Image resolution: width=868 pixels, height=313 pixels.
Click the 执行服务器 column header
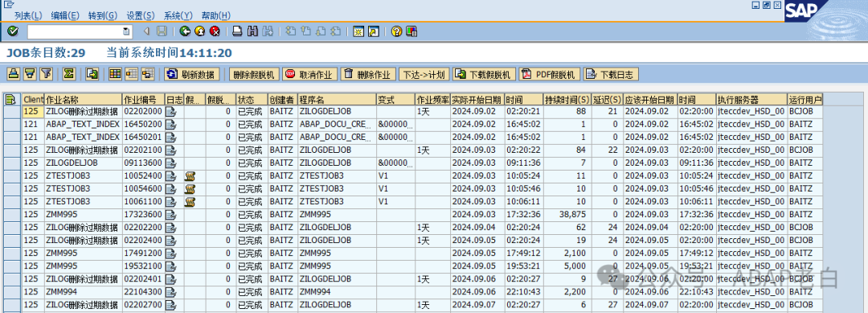[751, 100]
